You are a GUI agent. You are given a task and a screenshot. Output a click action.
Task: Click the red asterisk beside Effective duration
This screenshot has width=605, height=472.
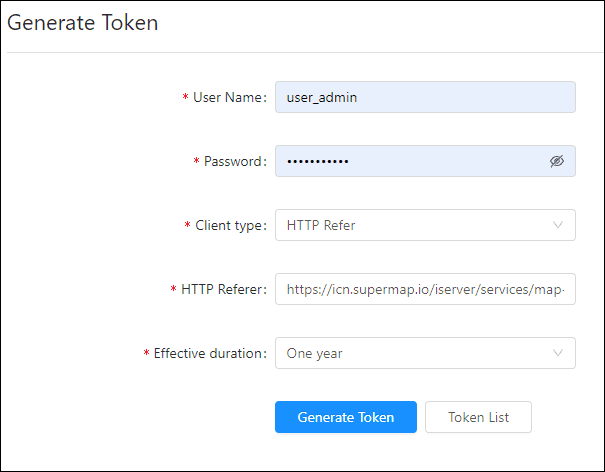[146, 354]
